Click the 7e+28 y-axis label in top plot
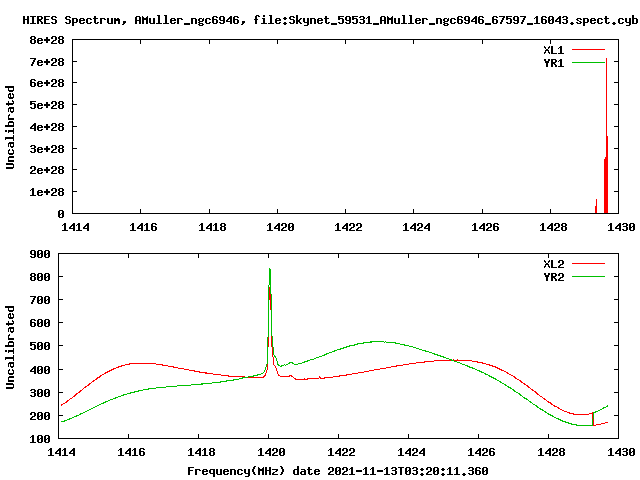 pyautogui.click(x=47, y=62)
